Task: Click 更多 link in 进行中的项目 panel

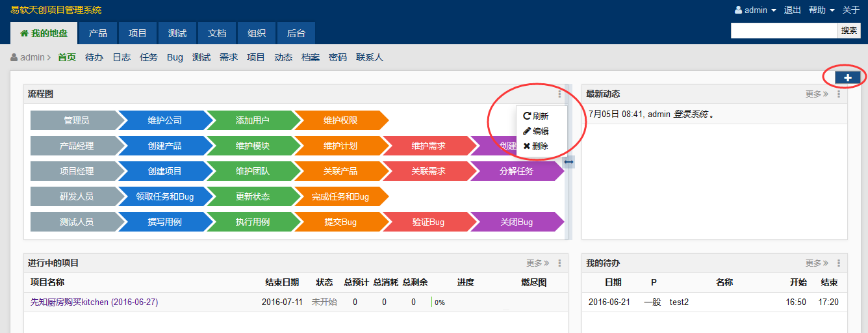Action: (537, 263)
